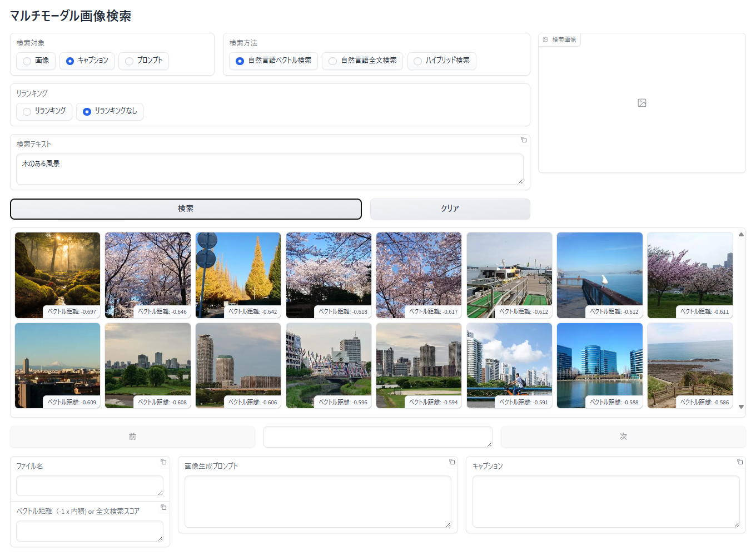This screenshot has width=756, height=555.
Task: Choose 自然言語全文検索 method
Action: point(362,61)
